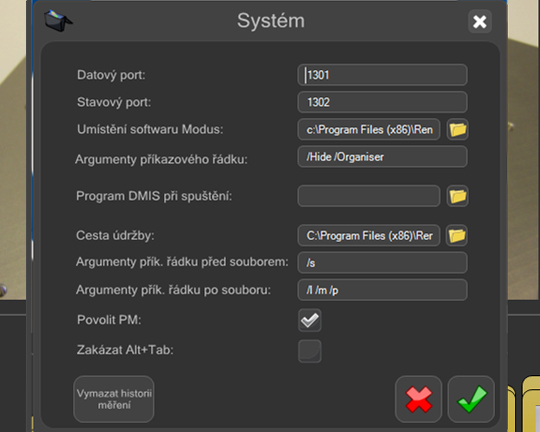Viewport: 540px width, 432px height.
Task: Click the Argumenty po souboru field
Action: pyautogui.click(x=382, y=290)
